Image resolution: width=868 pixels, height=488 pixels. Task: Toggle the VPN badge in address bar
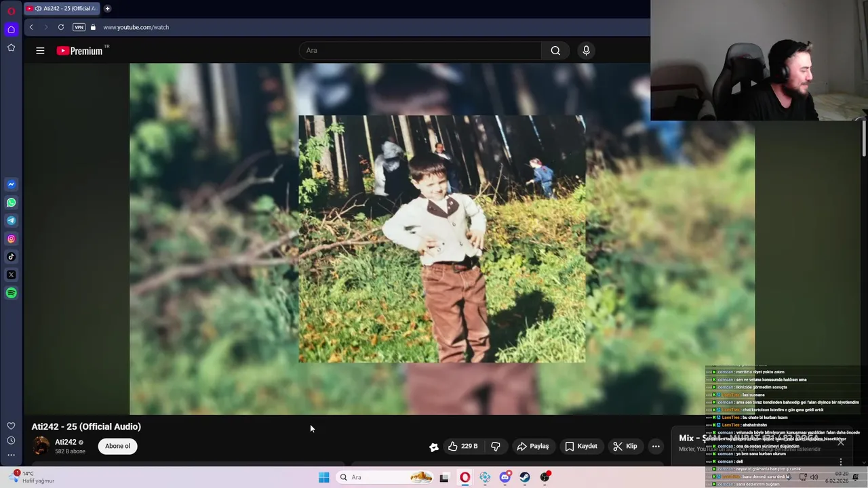[79, 27]
